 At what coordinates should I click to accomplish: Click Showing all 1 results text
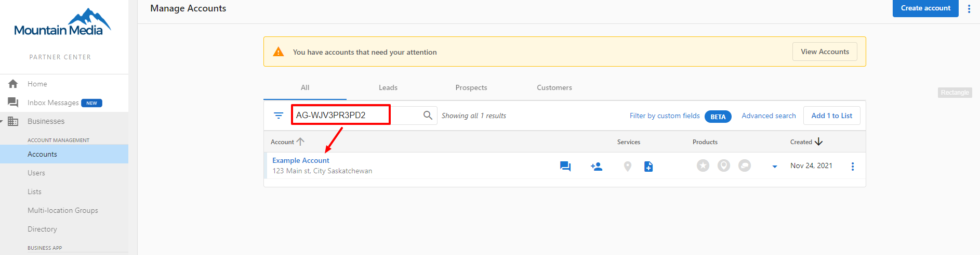[474, 116]
